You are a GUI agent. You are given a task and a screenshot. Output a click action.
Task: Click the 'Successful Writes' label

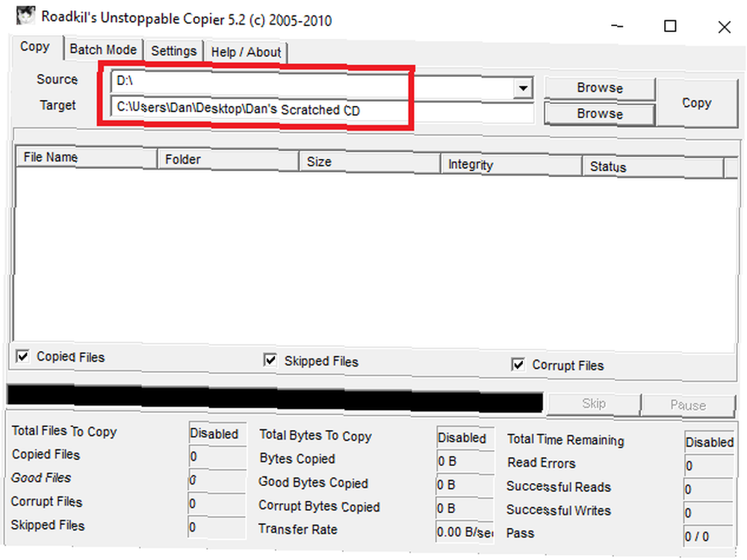pos(558,510)
